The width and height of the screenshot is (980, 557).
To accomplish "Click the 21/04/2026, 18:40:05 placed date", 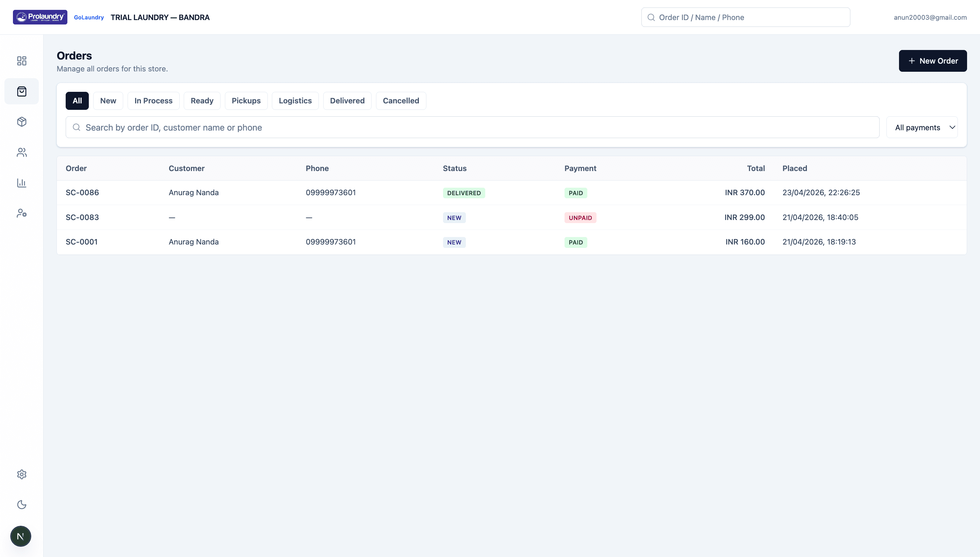I will click(820, 217).
